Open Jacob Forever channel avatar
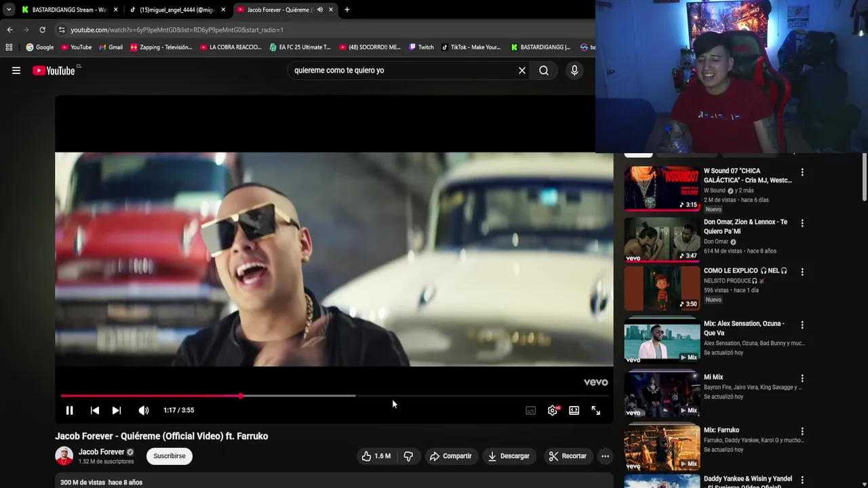This screenshot has width=868, height=488. (64, 456)
